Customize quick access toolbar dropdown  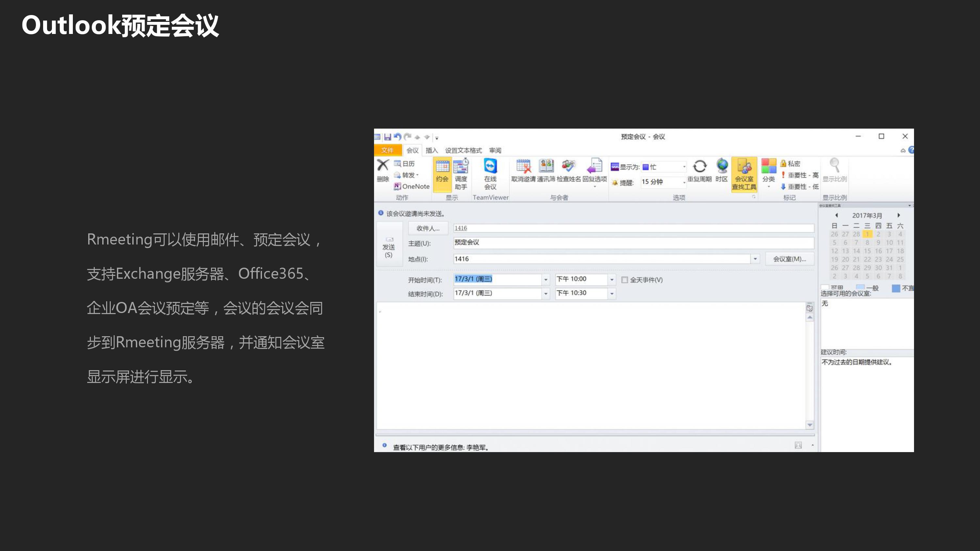click(x=437, y=138)
